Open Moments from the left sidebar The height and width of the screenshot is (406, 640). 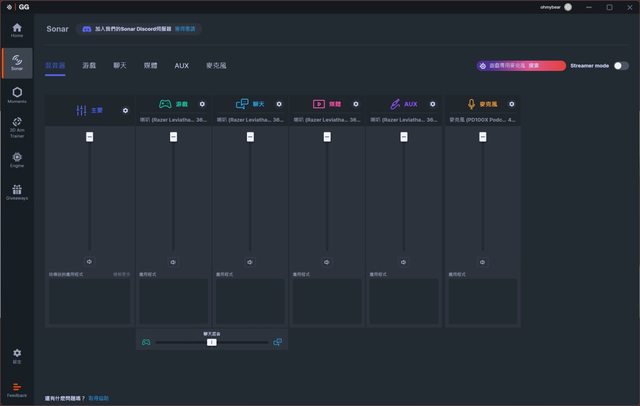pos(17,95)
